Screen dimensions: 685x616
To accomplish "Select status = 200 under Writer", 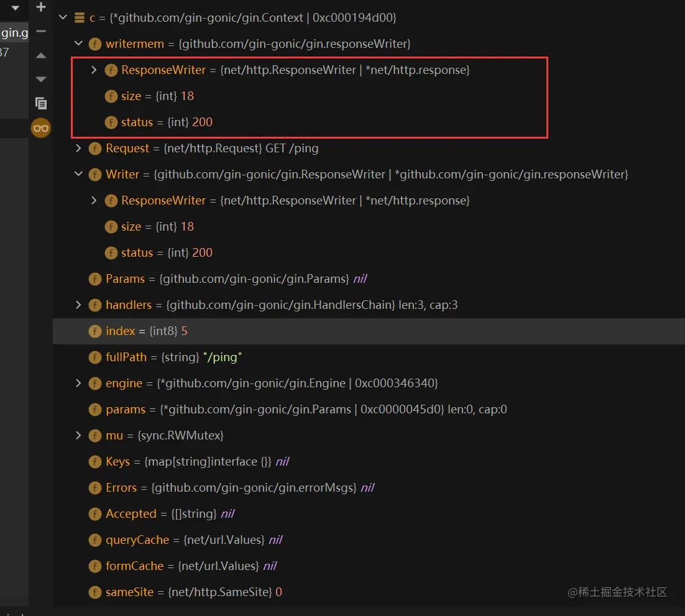I will point(369,252).
